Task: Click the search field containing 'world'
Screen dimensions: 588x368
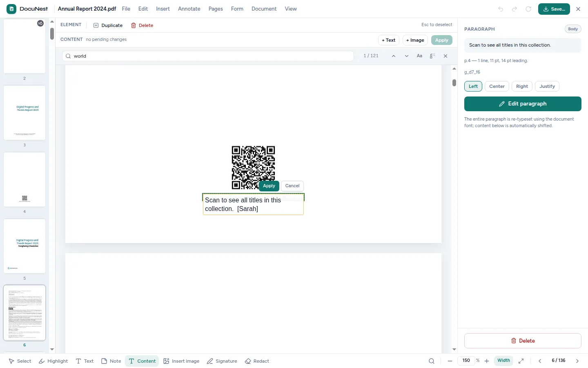Action: tap(208, 56)
